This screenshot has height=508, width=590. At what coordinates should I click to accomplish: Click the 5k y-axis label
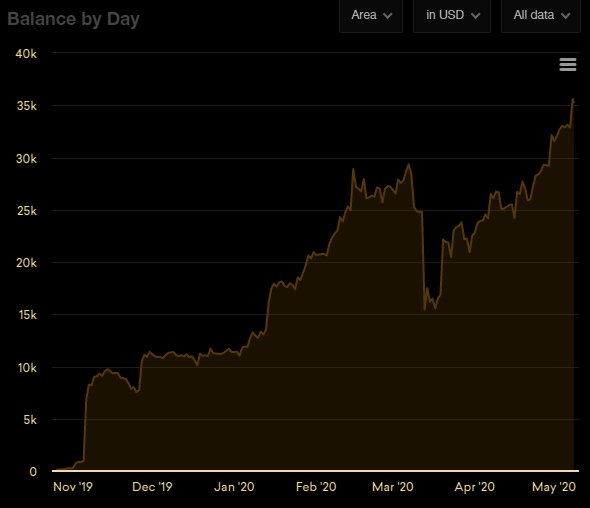click(x=30, y=420)
